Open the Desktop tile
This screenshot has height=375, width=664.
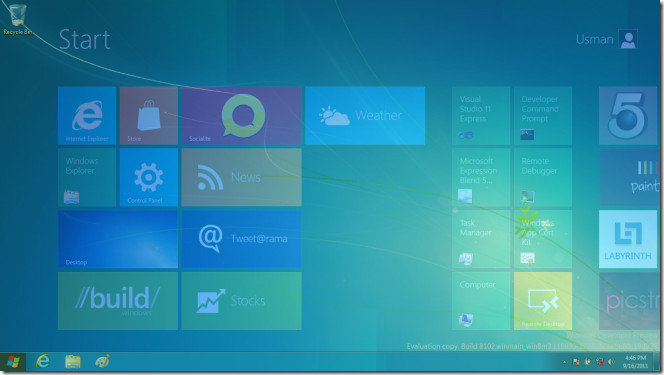point(118,239)
